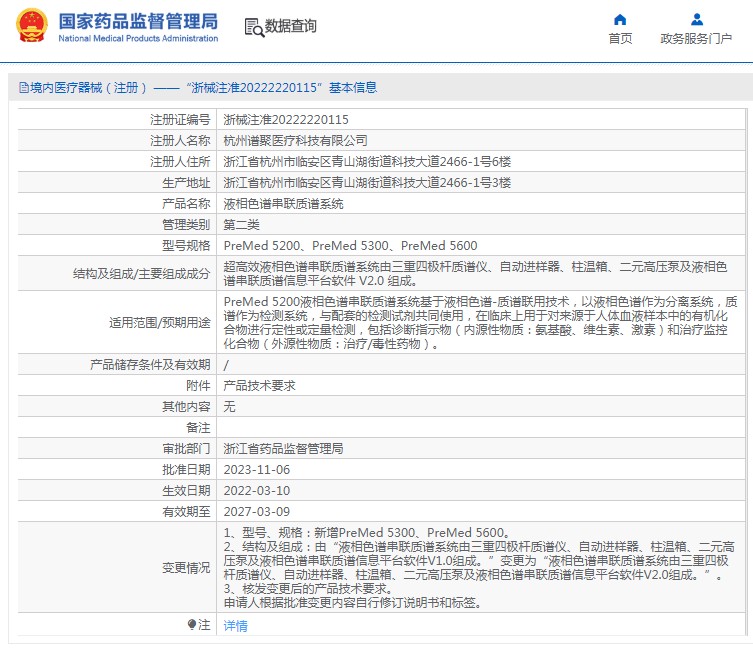Click the 政务服务门户 user icon

696,20
